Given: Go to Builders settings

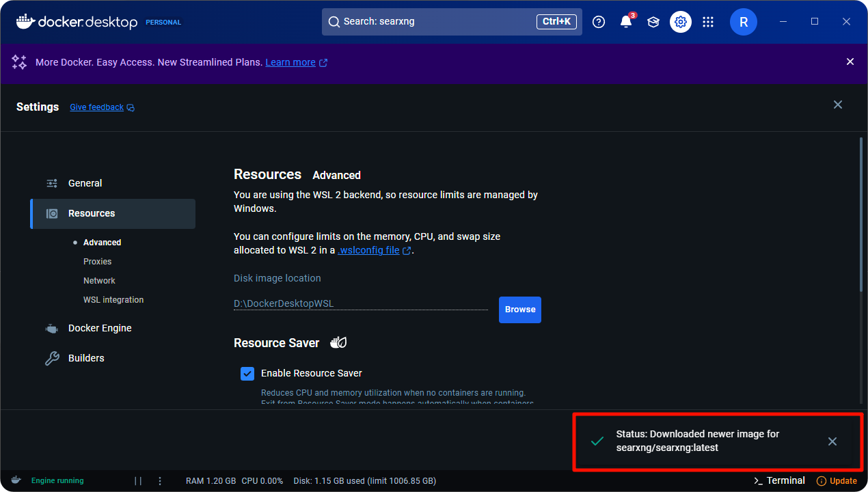Looking at the screenshot, I should click(86, 358).
